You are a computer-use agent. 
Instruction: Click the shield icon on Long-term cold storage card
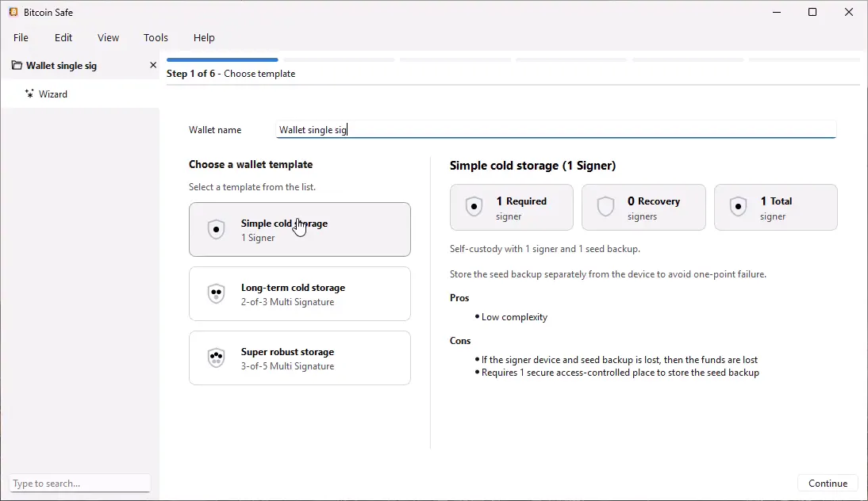(216, 293)
